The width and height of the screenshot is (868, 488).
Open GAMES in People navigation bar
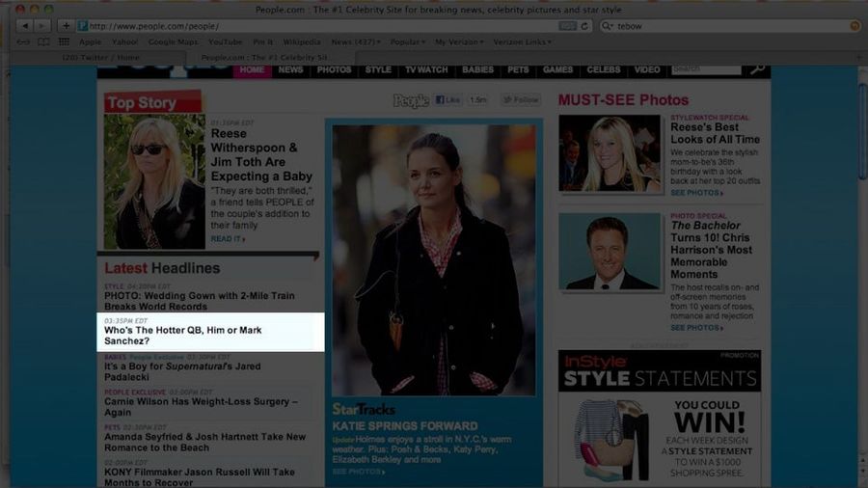[x=557, y=69]
